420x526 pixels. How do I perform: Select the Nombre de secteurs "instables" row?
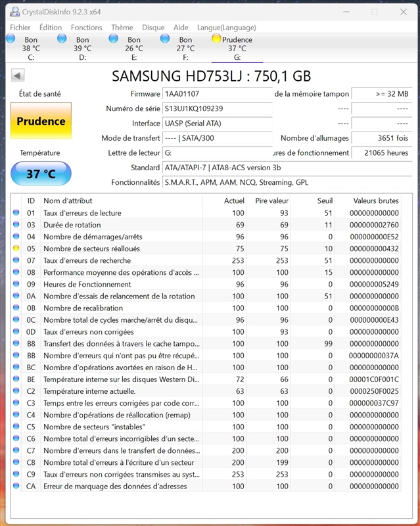point(206,427)
